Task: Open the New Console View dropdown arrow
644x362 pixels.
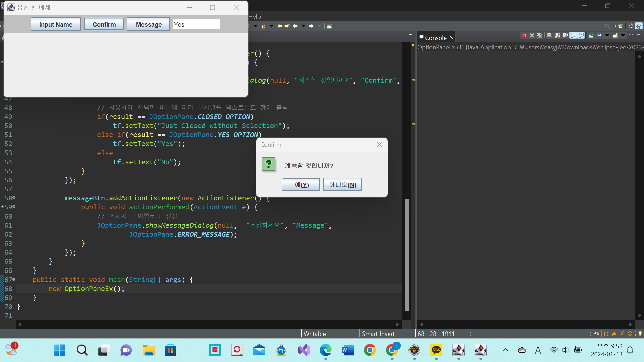Action: click(x=623, y=35)
